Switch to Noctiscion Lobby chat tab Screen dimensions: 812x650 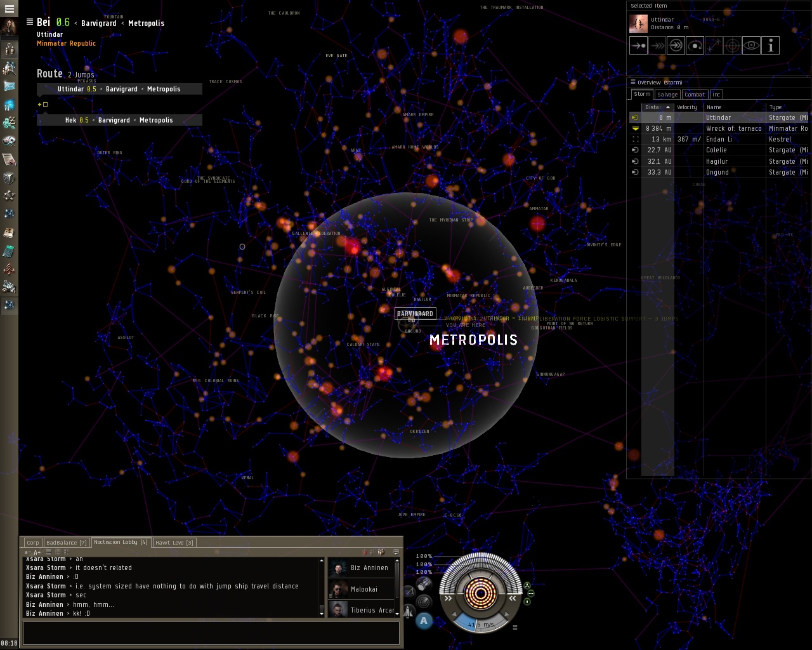tap(121, 542)
